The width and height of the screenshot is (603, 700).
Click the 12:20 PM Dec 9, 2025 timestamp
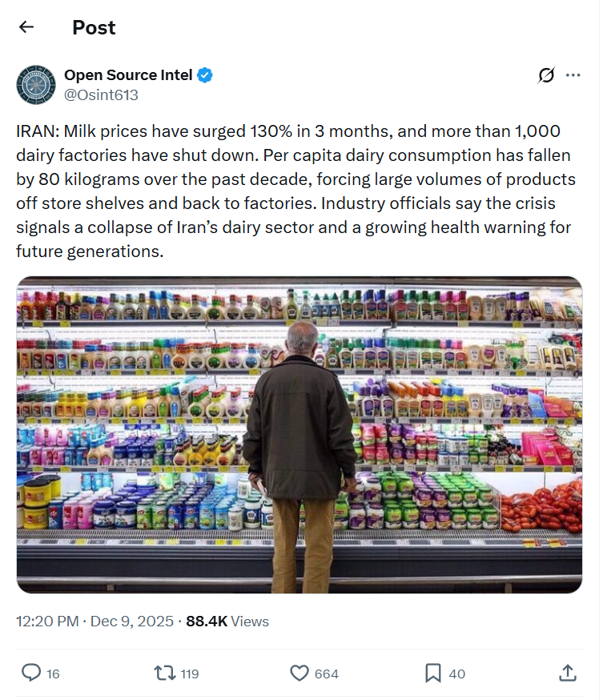pyautogui.click(x=94, y=621)
